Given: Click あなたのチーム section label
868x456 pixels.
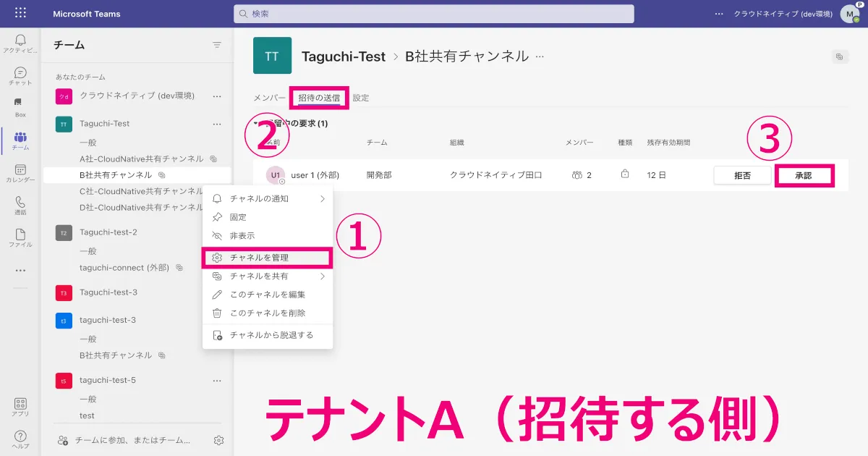Looking at the screenshot, I should (x=80, y=77).
